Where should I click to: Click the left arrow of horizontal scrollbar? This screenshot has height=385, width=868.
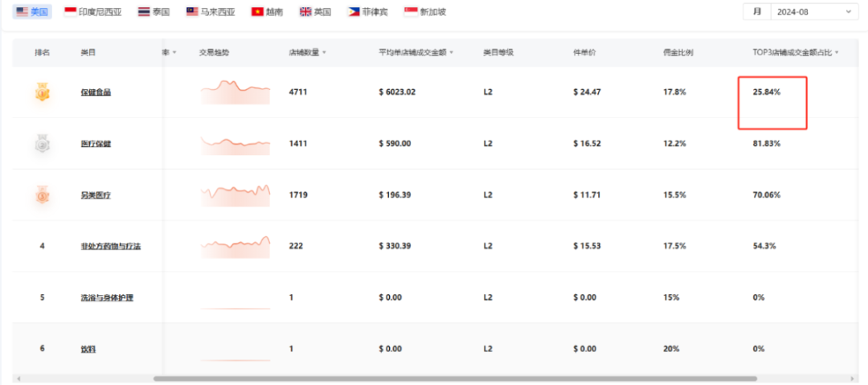coord(18,379)
